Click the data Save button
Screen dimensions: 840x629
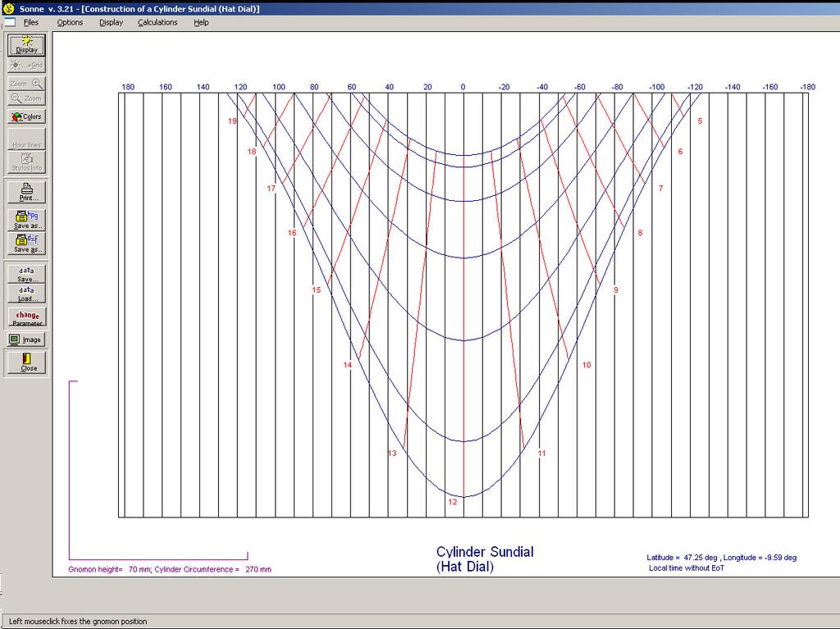click(x=26, y=274)
